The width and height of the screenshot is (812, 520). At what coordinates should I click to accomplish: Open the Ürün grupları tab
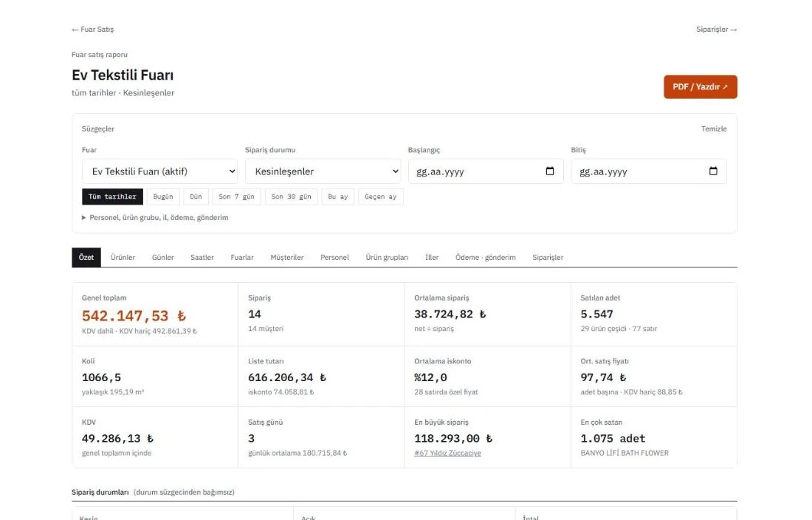(x=387, y=257)
